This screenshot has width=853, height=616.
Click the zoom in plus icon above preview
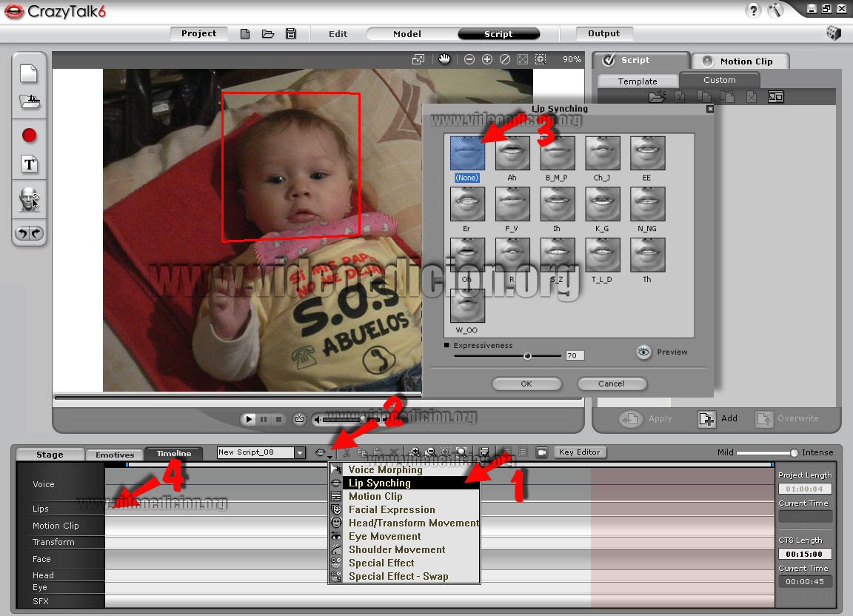[x=487, y=59]
